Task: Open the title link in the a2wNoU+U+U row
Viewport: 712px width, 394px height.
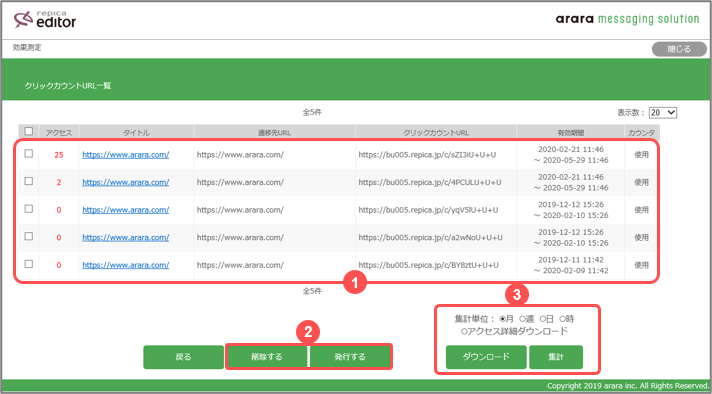Action: [126, 237]
